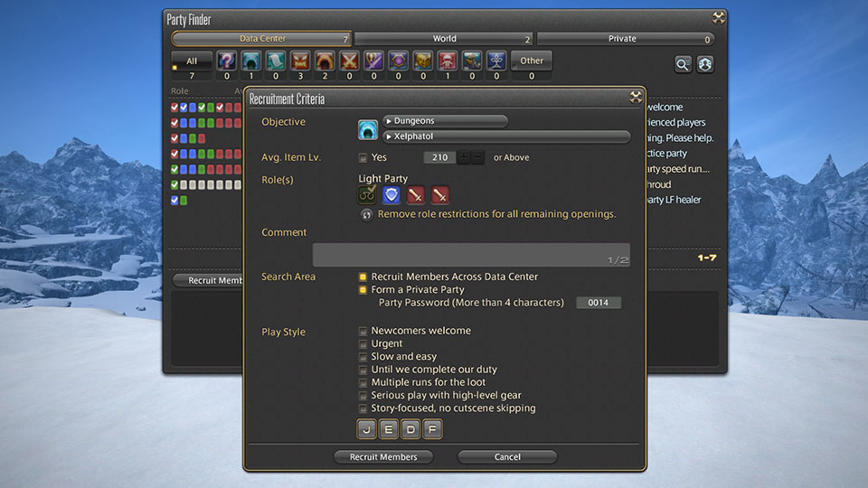Switch to the World tab

(x=443, y=39)
